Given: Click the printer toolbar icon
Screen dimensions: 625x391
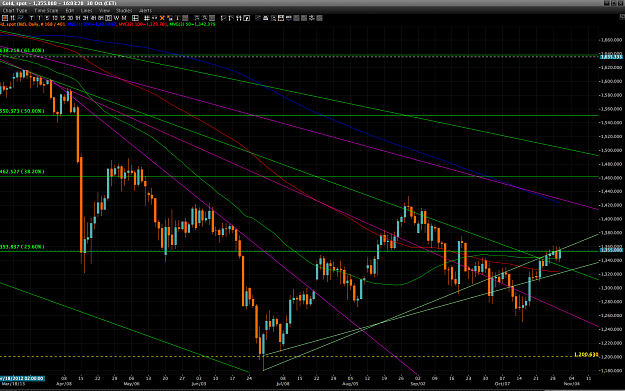Looking at the screenshot, I should [265, 18].
